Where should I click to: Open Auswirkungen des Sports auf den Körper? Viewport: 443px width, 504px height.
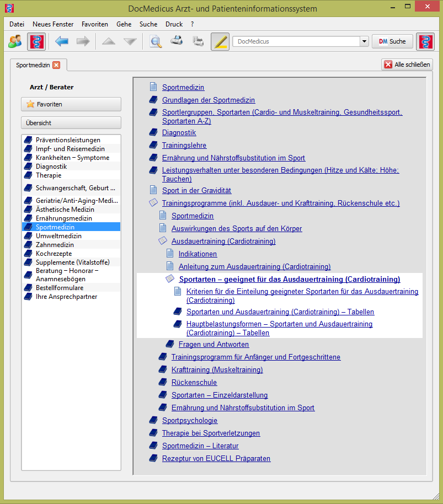[237, 228]
